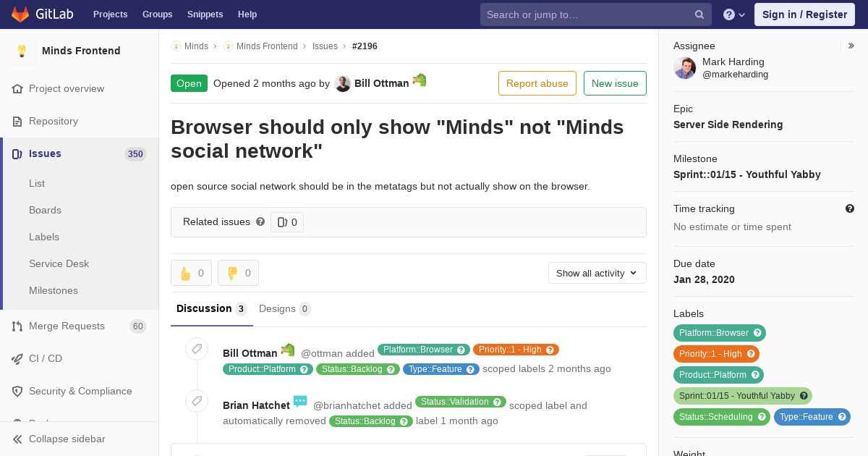868x456 pixels.
Task: Click the Bill Ottman author name link
Action: pyautogui.click(x=381, y=83)
